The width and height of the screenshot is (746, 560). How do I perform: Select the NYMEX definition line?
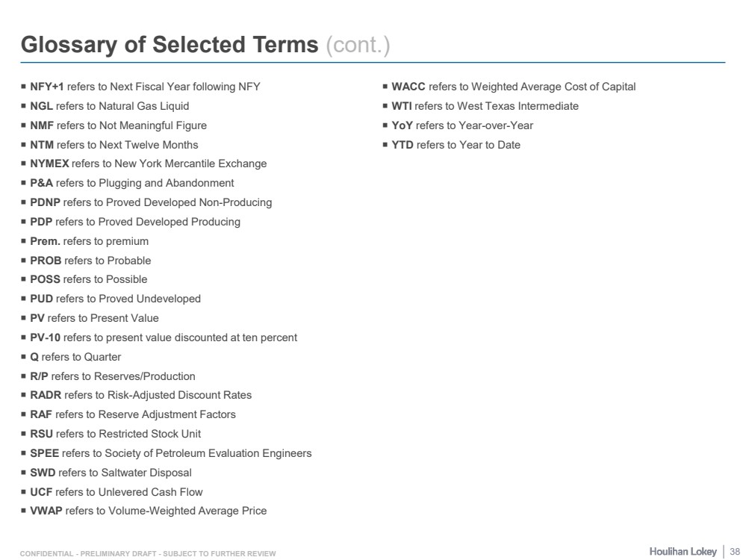[148, 164]
